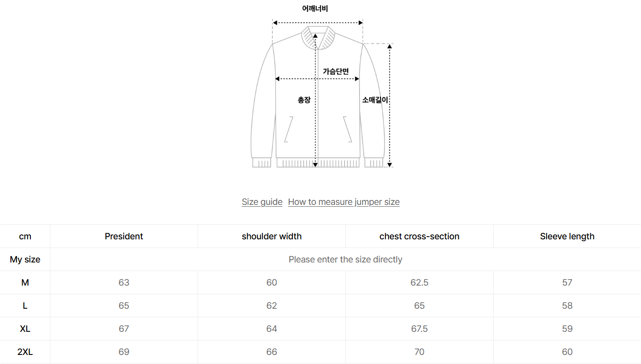Click the 가슴단면 label on the diagram

tap(335, 71)
